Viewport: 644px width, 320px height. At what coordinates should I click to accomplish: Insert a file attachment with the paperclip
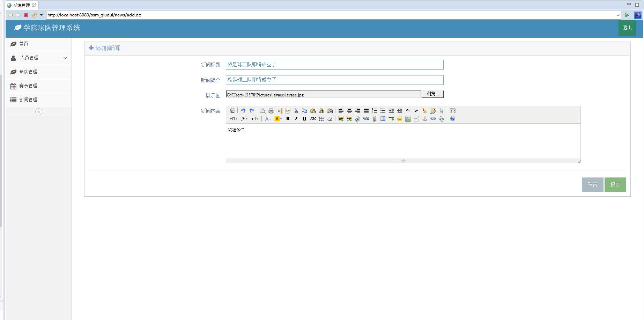coord(375,119)
